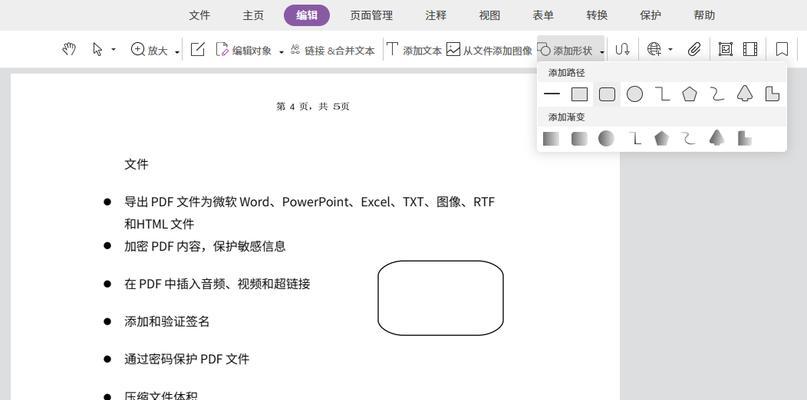
Task: Click the image frame annotation icon
Action: pyautogui.click(x=725, y=49)
